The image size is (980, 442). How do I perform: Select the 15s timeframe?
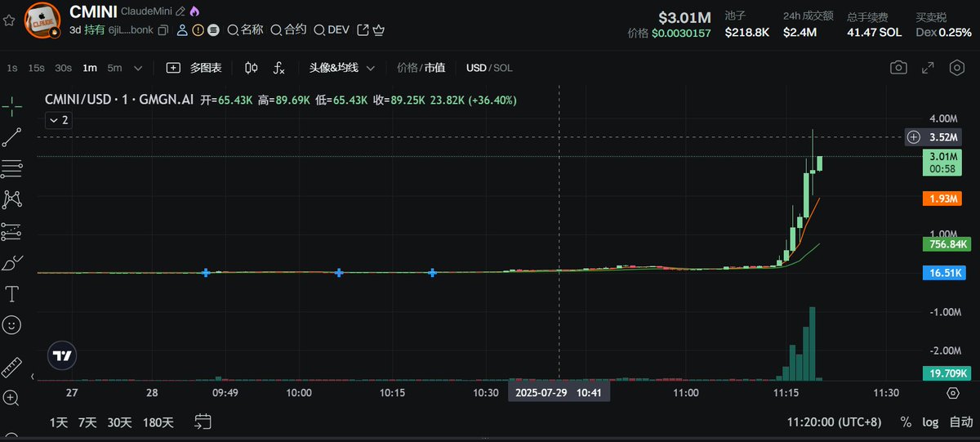click(x=37, y=68)
